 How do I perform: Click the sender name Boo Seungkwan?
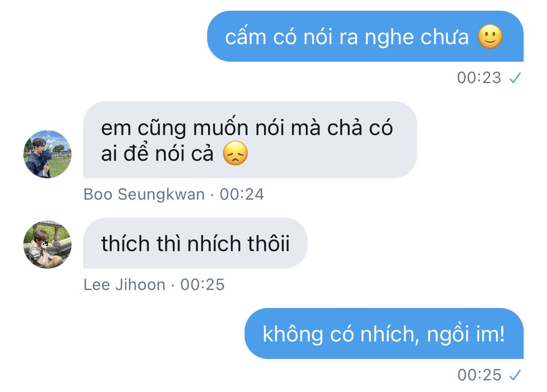(144, 194)
